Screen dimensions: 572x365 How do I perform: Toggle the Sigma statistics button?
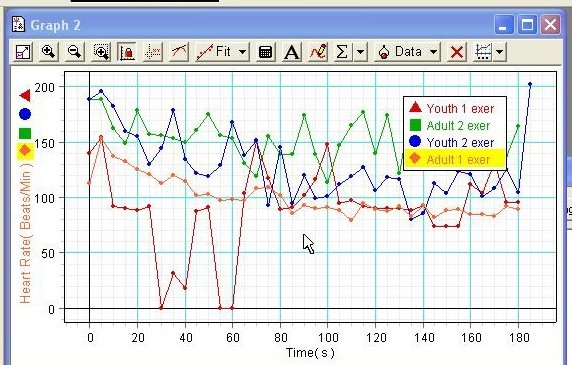pos(342,52)
